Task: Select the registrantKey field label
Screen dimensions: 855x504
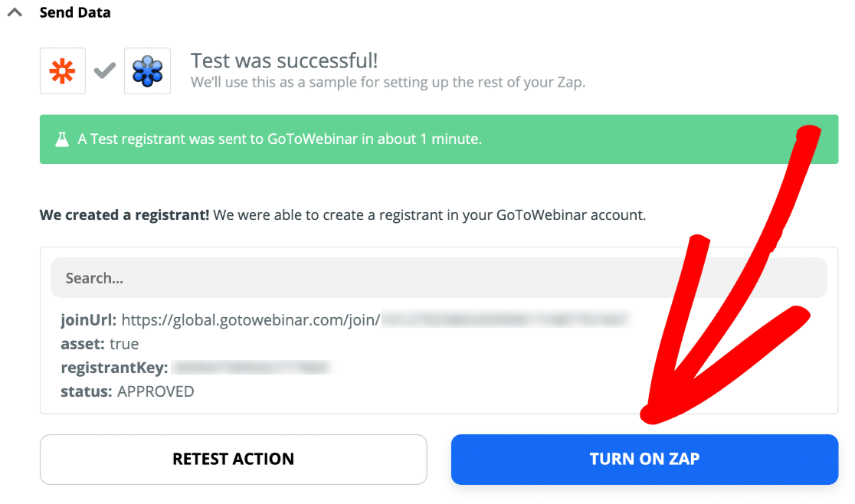Action: click(x=114, y=368)
